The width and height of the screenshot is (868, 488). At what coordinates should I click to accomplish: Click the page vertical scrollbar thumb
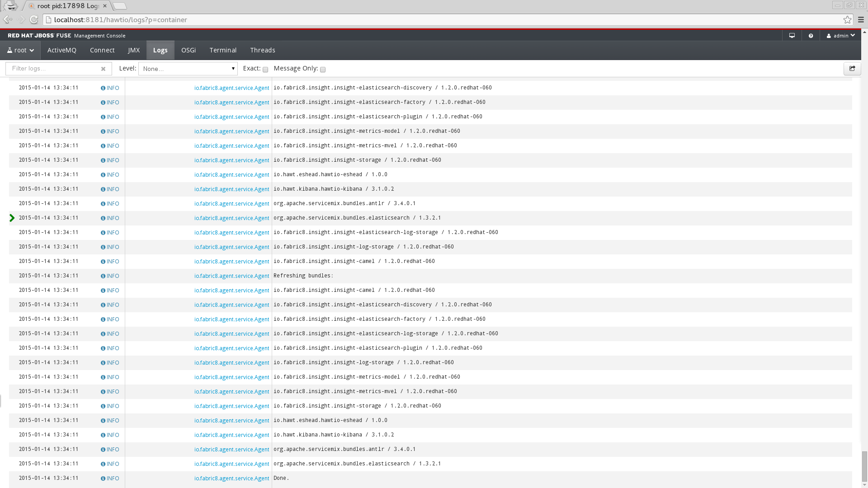[864, 466]
